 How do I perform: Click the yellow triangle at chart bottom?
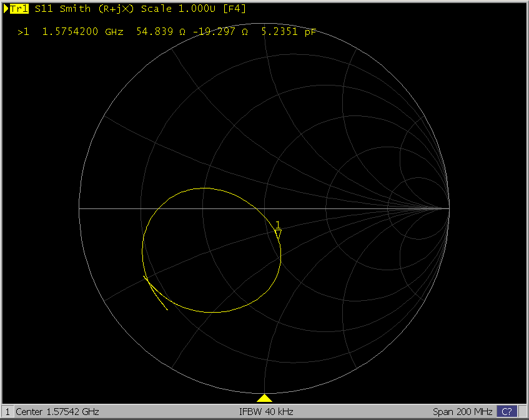(x=265, y=398)
